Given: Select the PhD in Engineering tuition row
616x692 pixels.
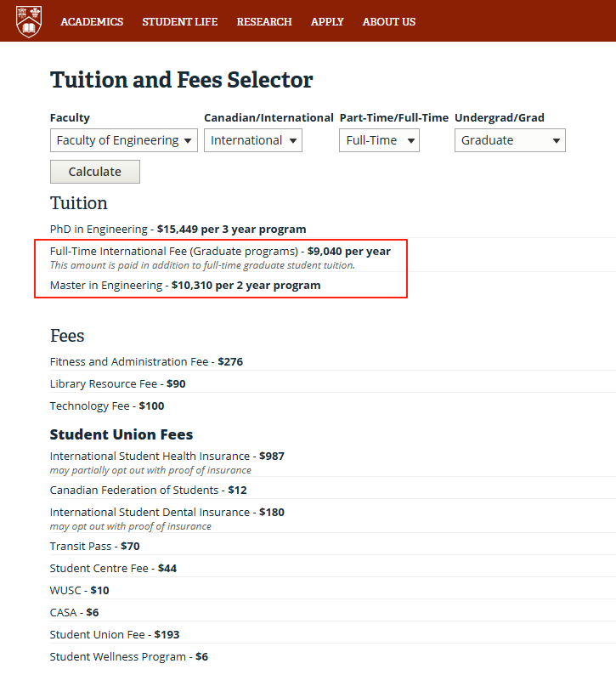Looking at the screenshot, I should 178,230.
